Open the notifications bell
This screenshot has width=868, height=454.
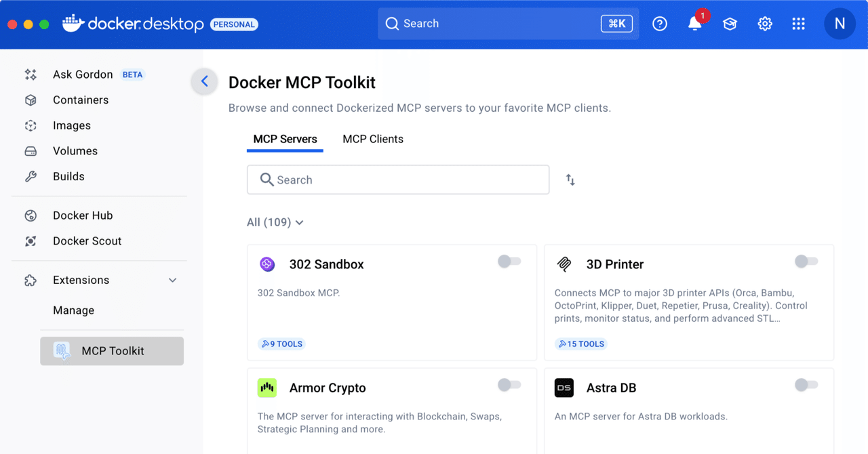pyautogui.click(x=694, y=23)
